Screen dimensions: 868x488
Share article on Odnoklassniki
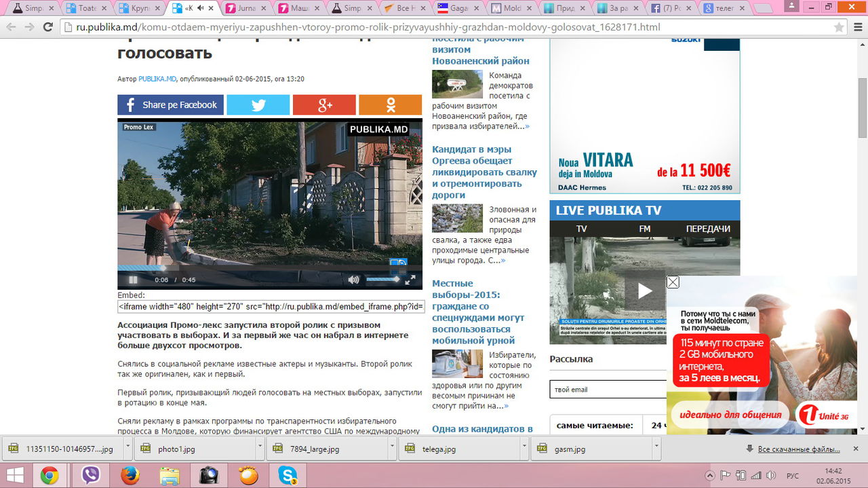[x=391, y=105]
